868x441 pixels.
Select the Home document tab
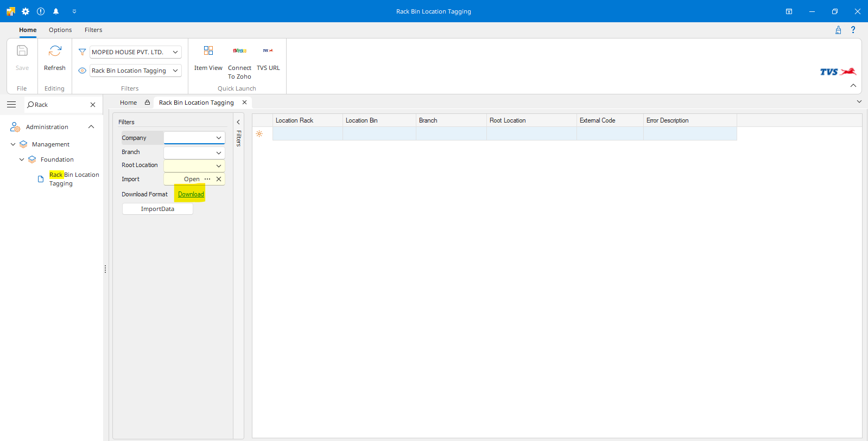(128, 103)
